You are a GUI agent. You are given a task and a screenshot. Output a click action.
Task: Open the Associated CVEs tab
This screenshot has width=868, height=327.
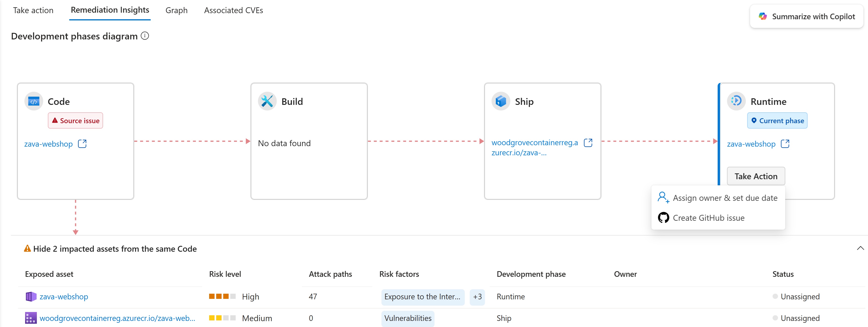pos(234,11)
